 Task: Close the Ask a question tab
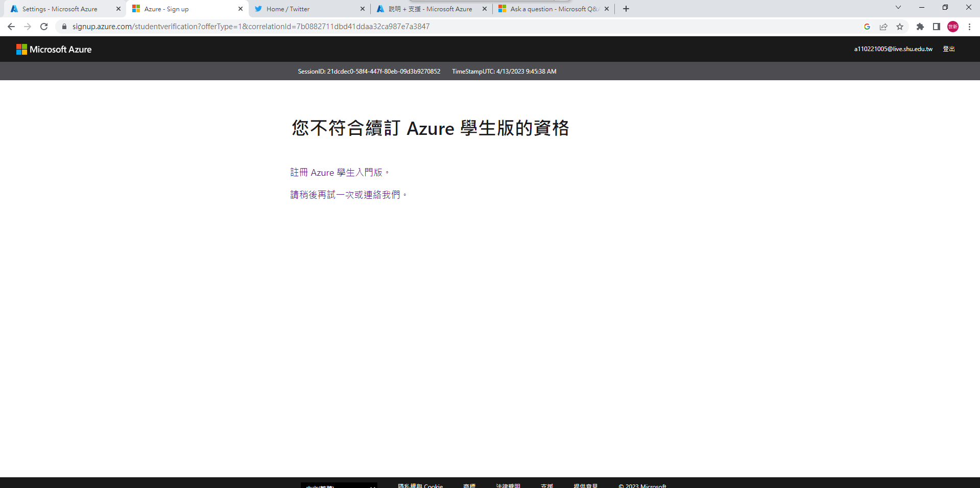607,9
